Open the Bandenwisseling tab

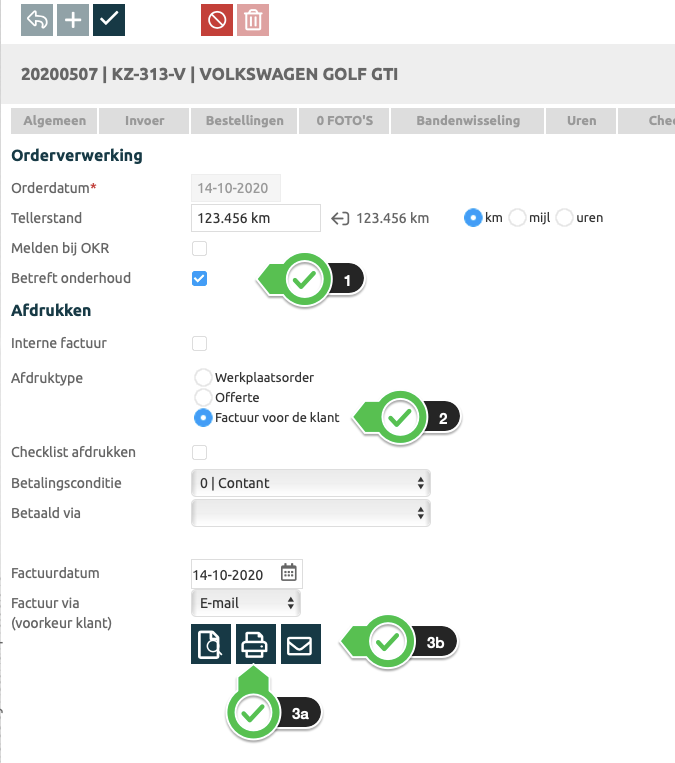[x=468, y=121]
